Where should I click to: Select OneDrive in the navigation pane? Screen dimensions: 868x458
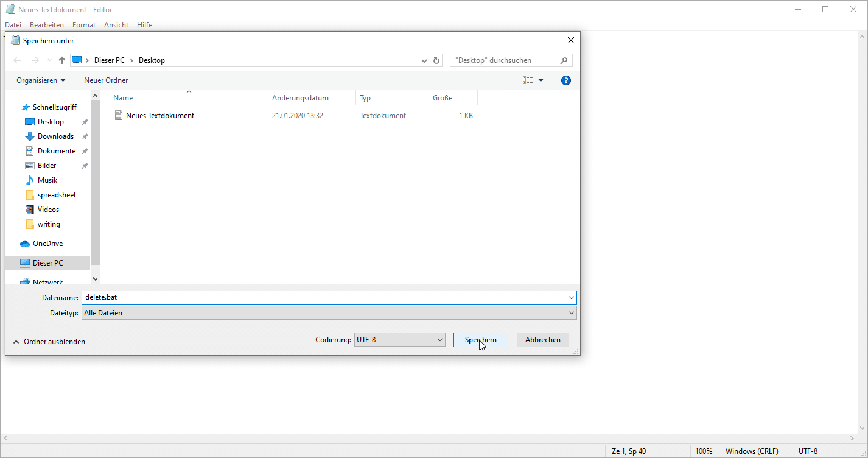tap(47, 244)
